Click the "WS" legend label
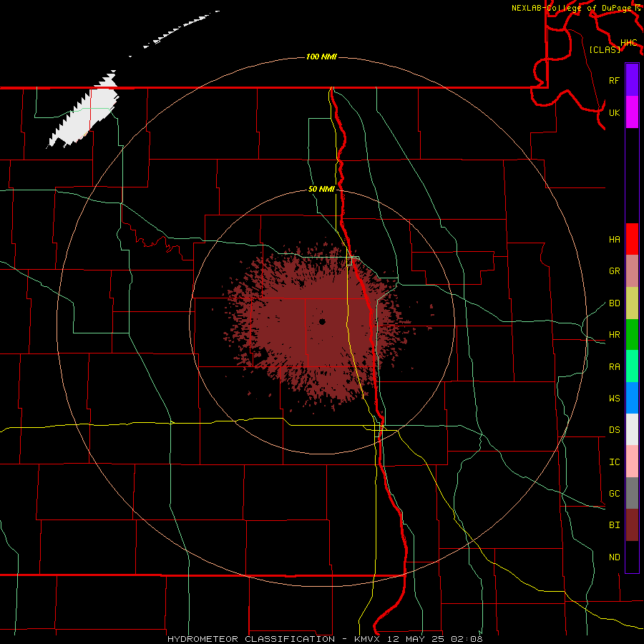The image size is (644, 644). (614, 399)
